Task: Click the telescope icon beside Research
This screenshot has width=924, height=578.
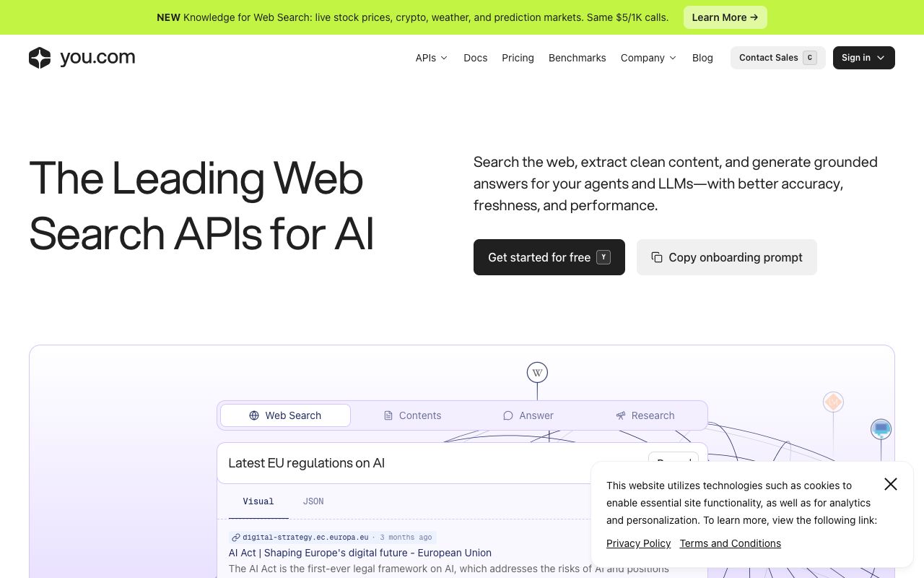Action: point(621,415)
